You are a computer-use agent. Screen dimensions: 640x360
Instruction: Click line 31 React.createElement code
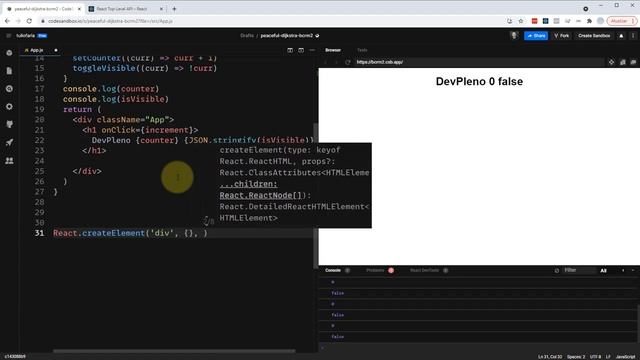(x=130, y=233)
